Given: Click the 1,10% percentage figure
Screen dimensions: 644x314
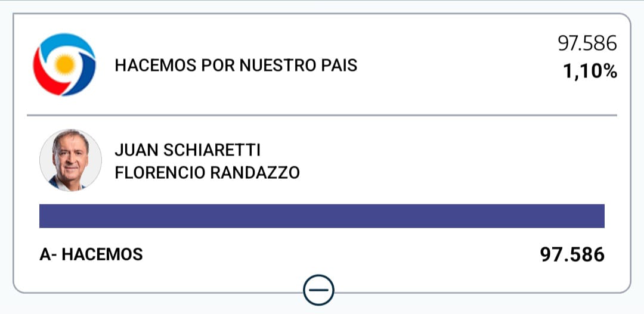Looking at the screenshot, I should (590, 72).
